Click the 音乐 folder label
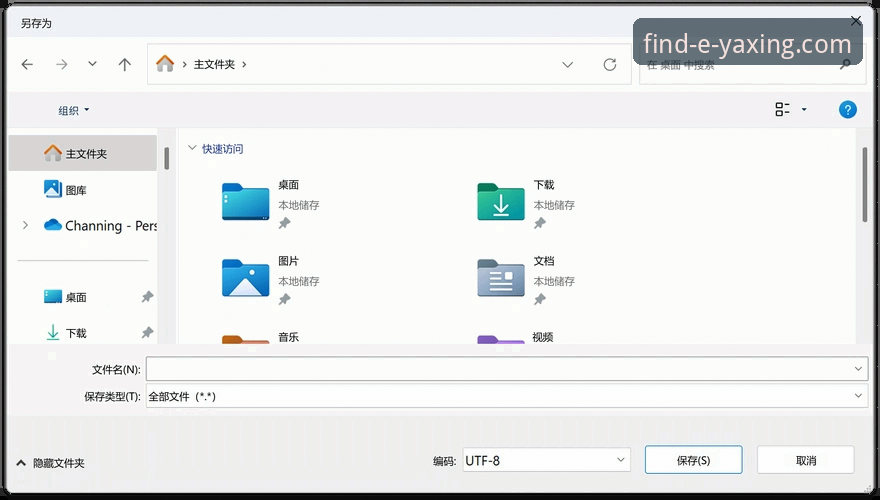The width and height of the screenshot is (880, 500). 288,337
